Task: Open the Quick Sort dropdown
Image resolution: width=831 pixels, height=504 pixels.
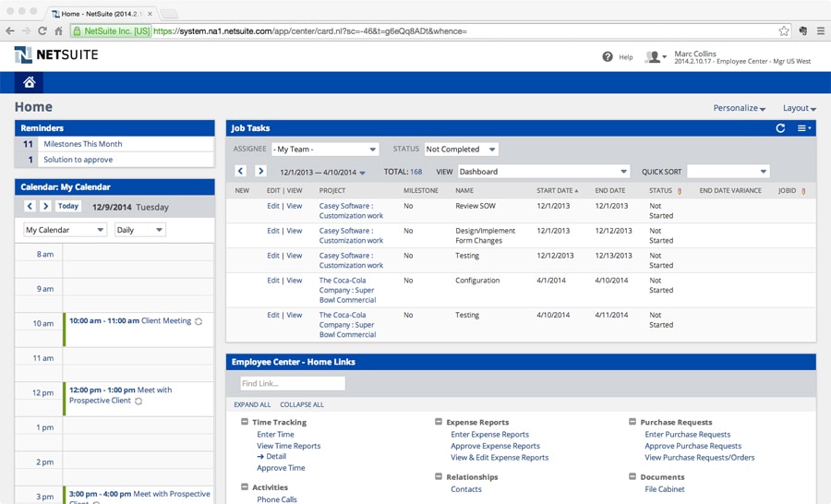Action: pyautogui.click(x=729, y=172)
